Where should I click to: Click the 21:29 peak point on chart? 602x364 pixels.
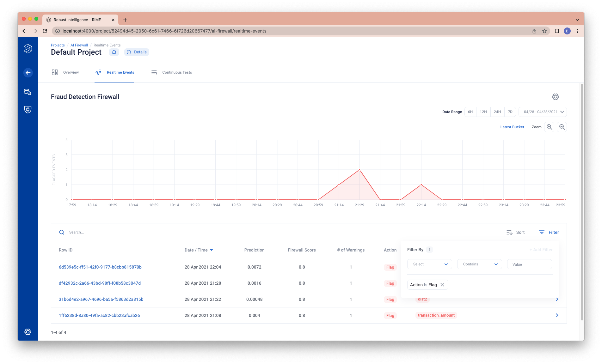(359, 170)
